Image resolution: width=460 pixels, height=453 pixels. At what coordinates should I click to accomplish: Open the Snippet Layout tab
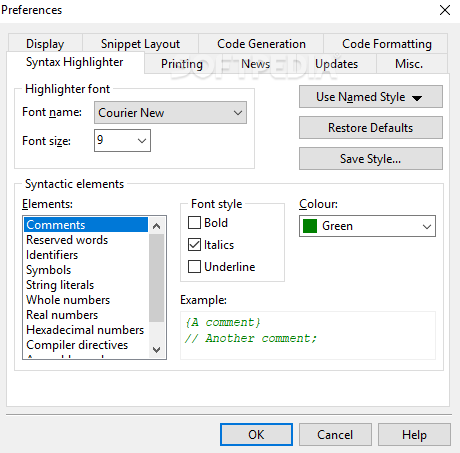click(140, 44)
